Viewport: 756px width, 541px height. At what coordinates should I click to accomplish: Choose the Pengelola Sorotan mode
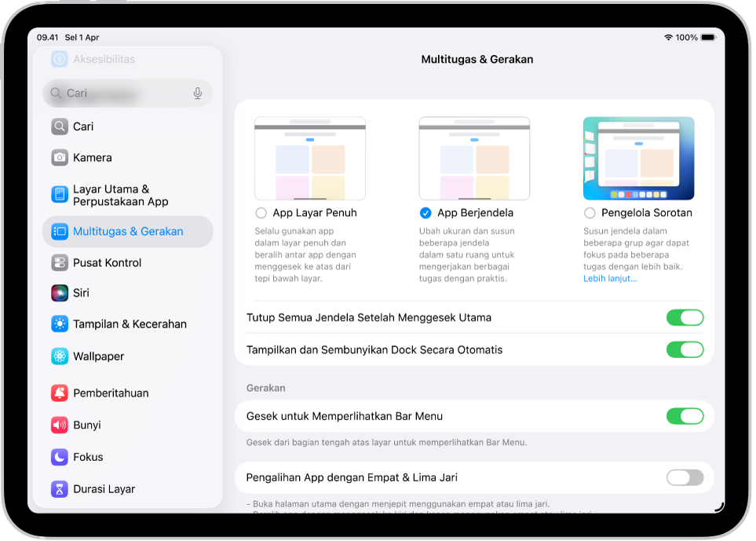590,212
